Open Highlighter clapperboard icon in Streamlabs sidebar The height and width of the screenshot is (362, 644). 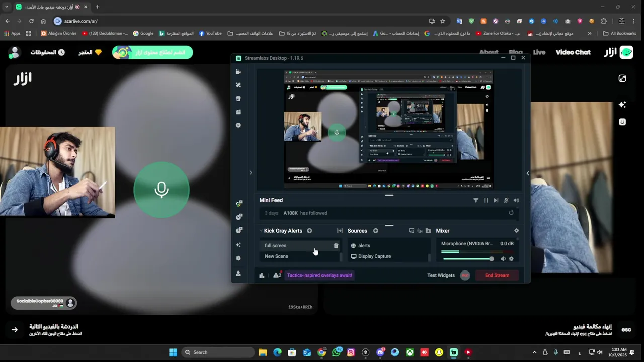[238, 112]
